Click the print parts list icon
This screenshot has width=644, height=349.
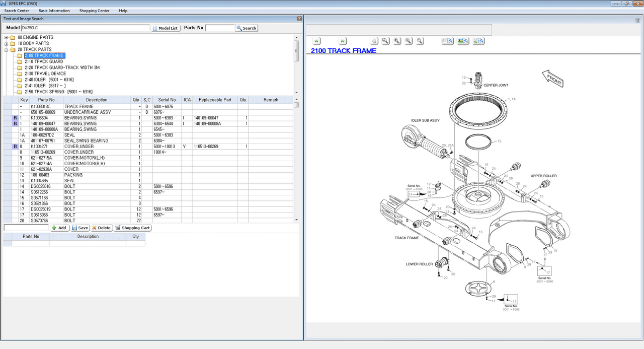[447, 41]
